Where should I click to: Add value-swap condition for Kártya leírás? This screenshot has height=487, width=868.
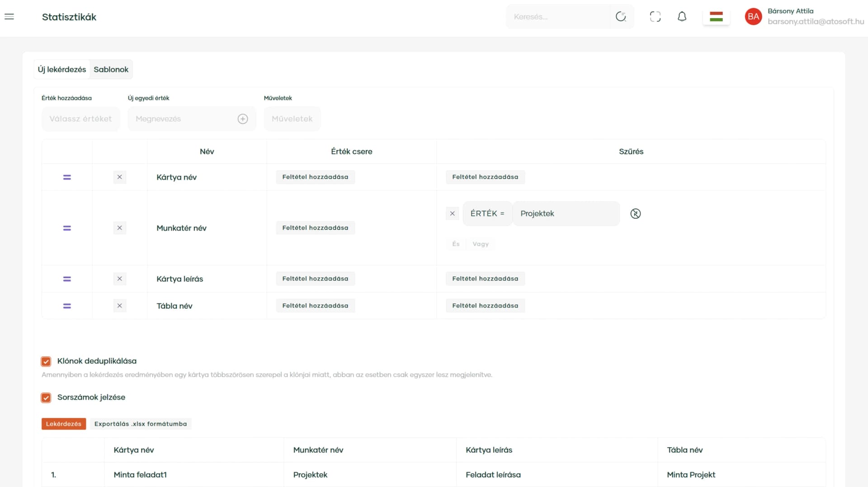click(315, 279)
